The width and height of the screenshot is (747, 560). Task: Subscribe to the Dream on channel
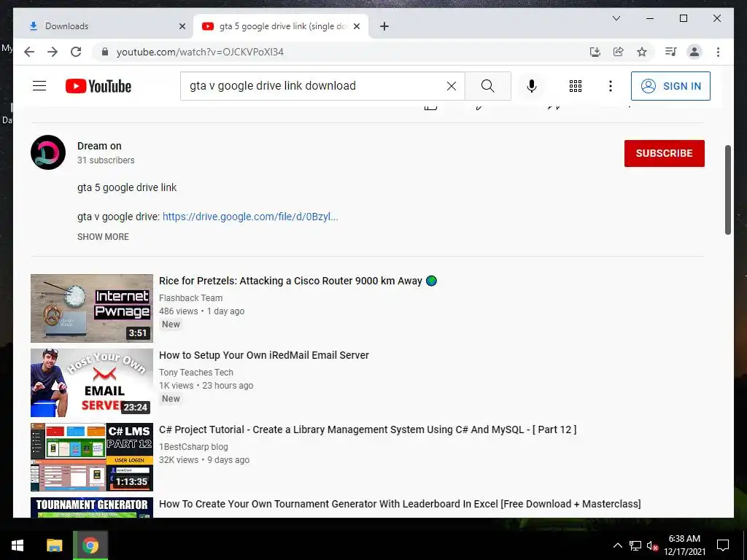pos(664,153)
